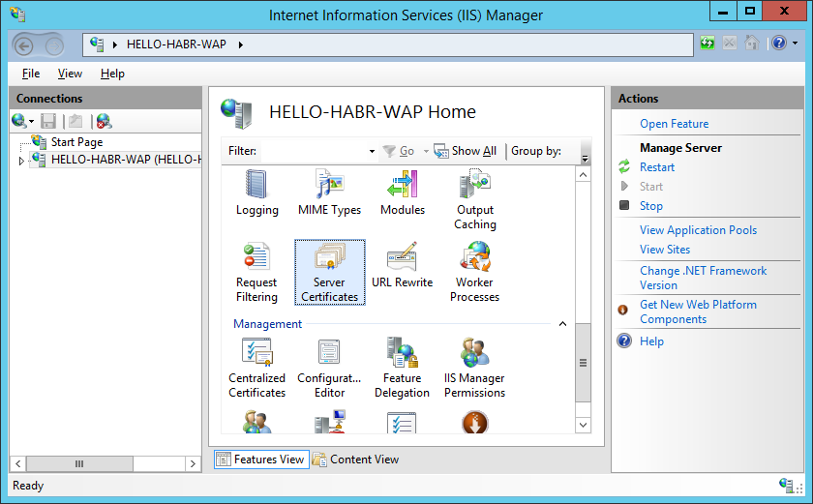813x504 pixels.
Task: Click the Get New Web Platform Components icon
Action: click(x=623, y=310)
